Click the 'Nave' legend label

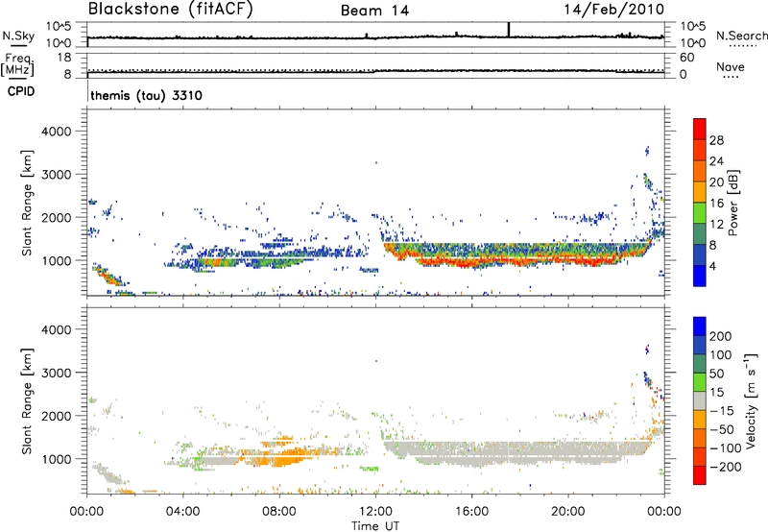click(731, 66)
